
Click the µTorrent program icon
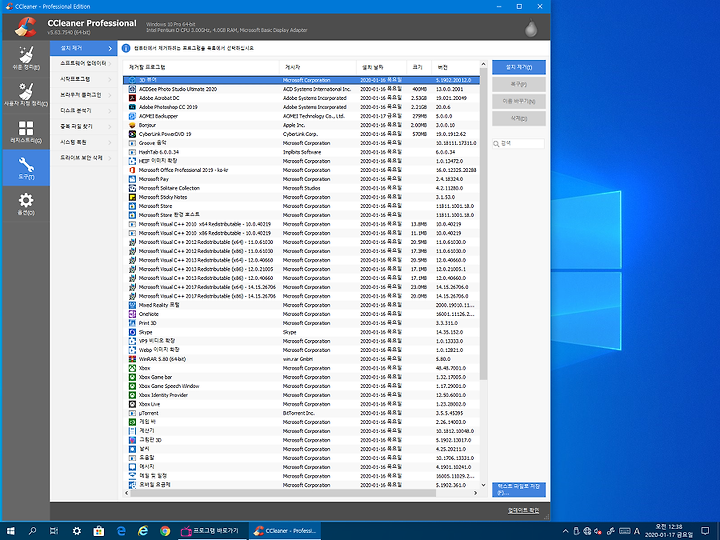point(132,413)
